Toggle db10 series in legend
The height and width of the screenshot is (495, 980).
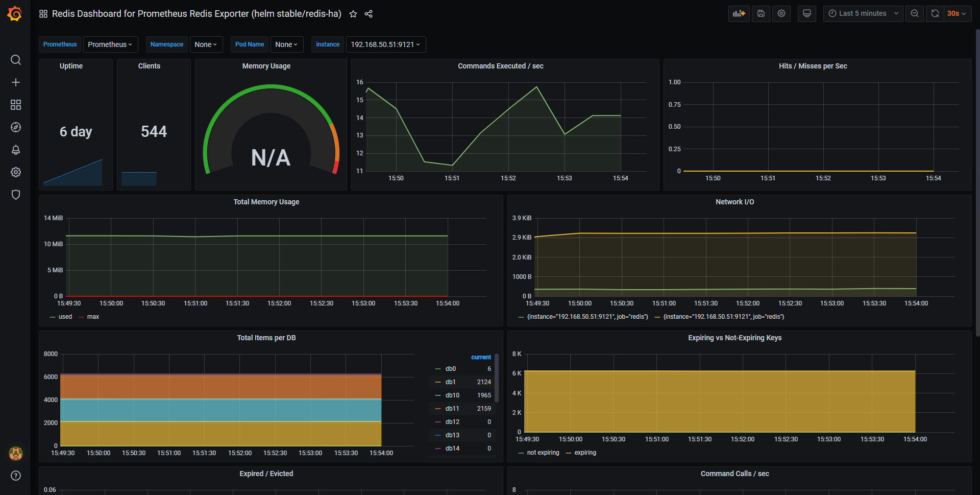click(452, 395)
